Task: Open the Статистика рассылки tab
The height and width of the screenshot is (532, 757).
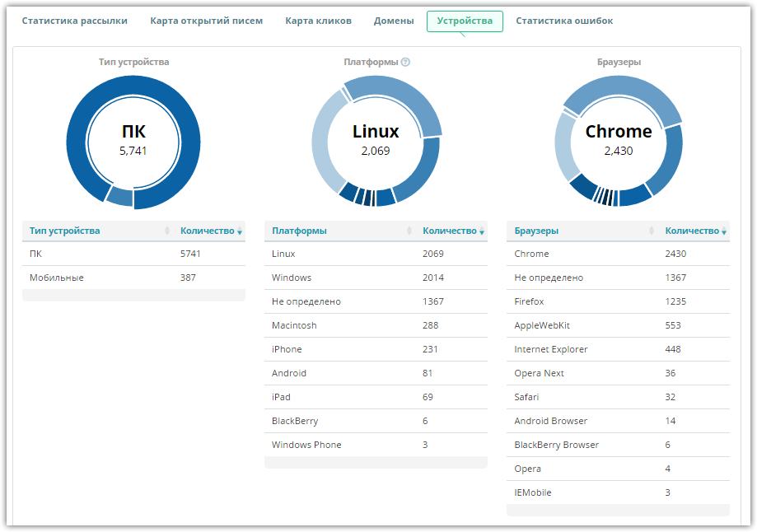Action: pyautogui.click(x=75, y=21)
